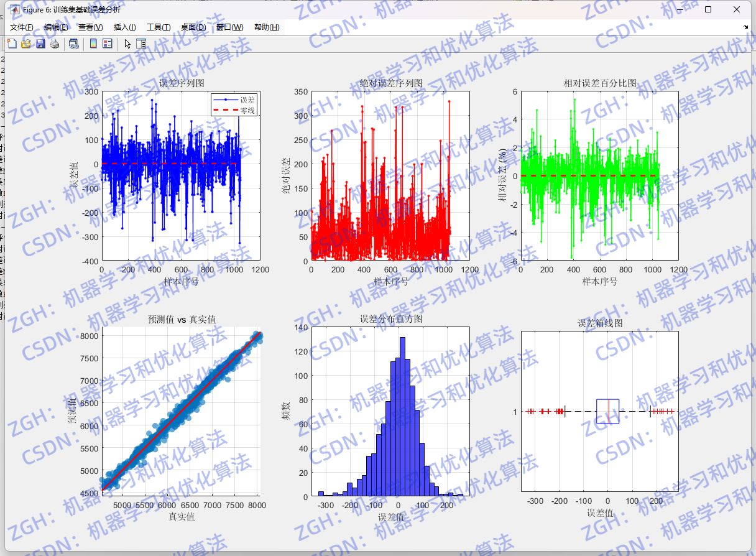Open the 桌面(D) menu
The width and height of the screenshot is (756, 556).
[193, 27]
